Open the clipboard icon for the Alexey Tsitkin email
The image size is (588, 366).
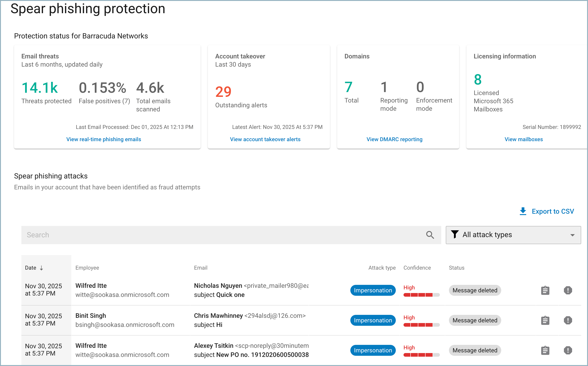pos(545,350)
